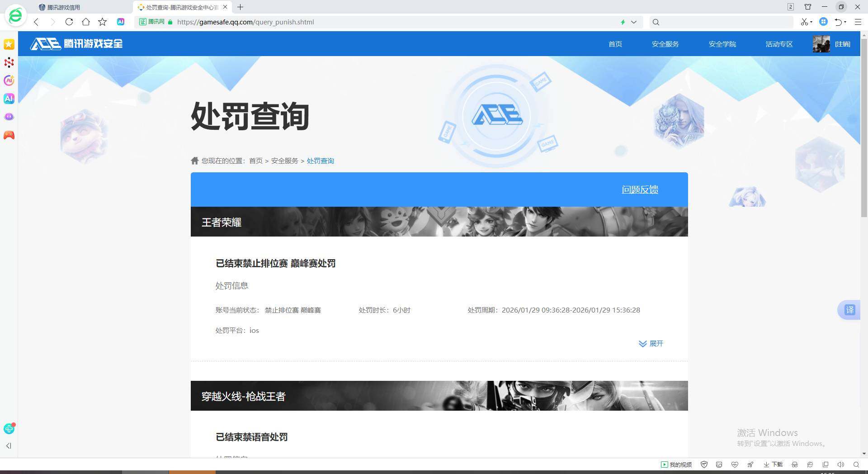Click the browser forward arrow
The height and width of the screenshot is (474, 868).
(52, 22)
